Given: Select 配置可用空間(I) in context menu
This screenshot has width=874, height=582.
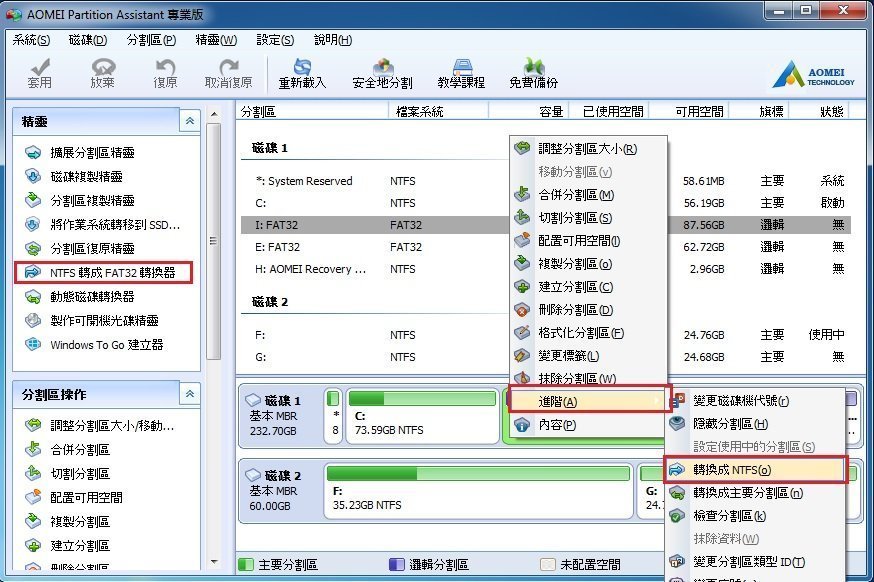Looking at the screenshot, I should click(589, 240).
